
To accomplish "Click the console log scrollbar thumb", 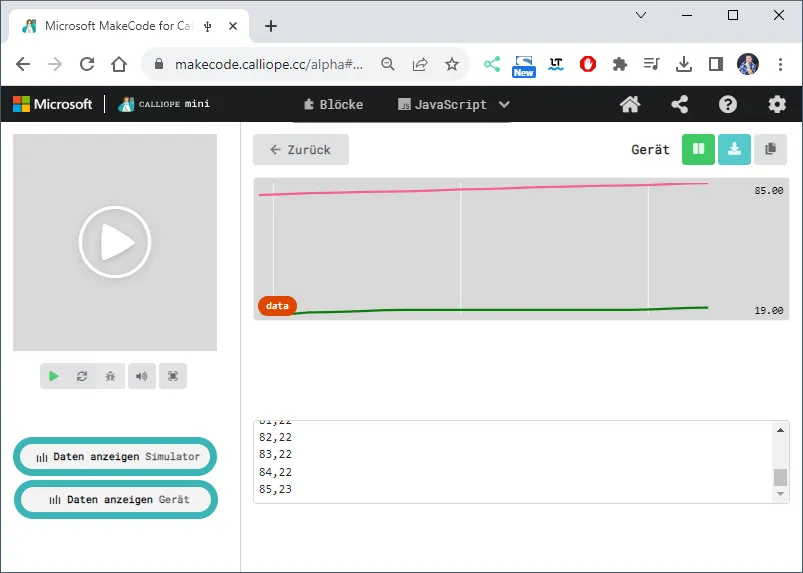I will pos(780,477).
